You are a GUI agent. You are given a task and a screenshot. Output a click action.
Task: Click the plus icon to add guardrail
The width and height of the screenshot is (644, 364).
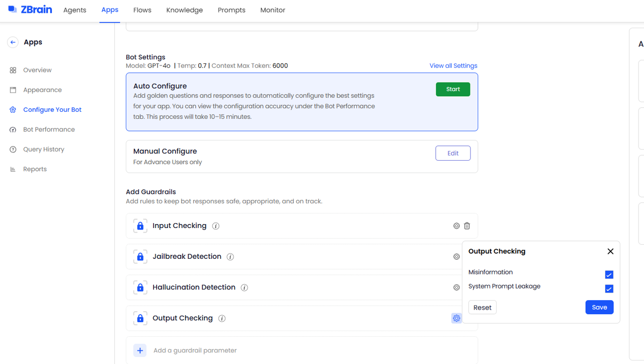tap(140, 350)
